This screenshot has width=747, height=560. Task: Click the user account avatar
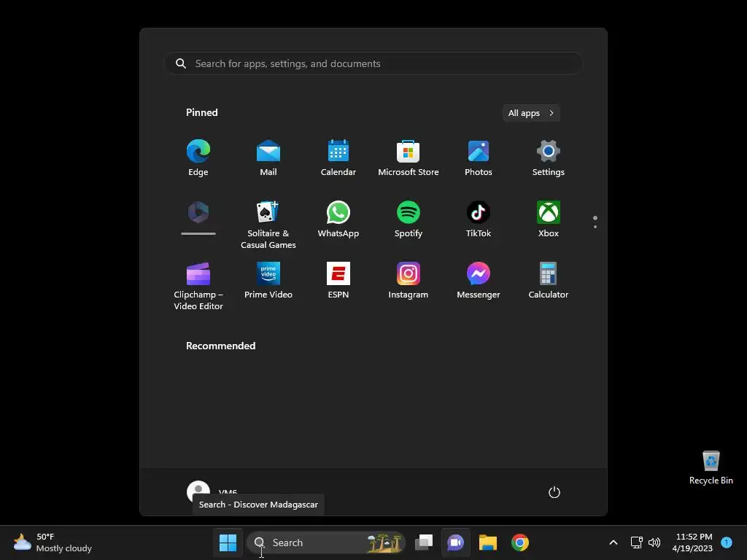(198, 491)
